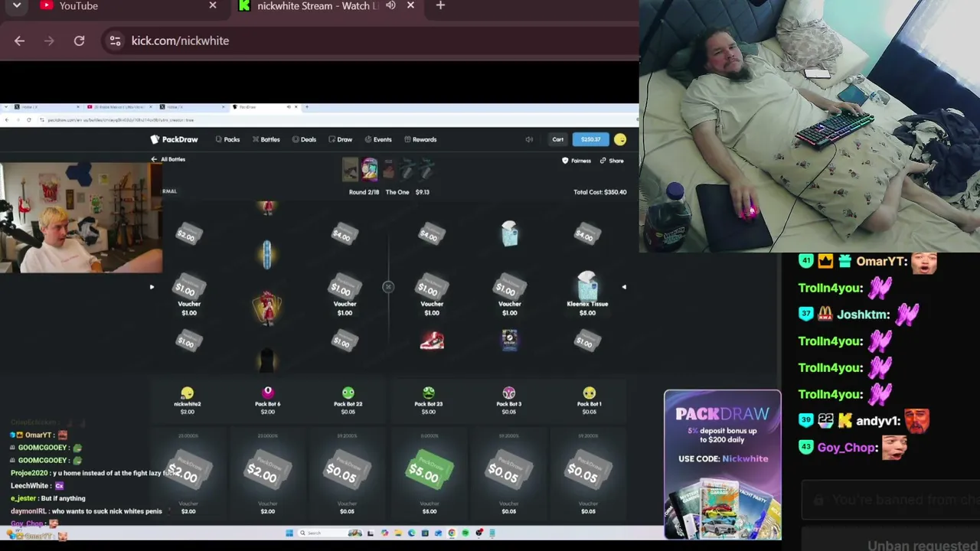Click the nickwhite2 player avatar
980x551 pixels.
click(x=188, y=393)
